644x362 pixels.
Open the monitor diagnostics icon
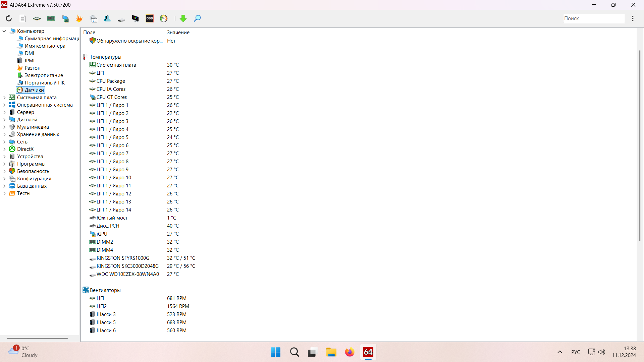[135, 18]
